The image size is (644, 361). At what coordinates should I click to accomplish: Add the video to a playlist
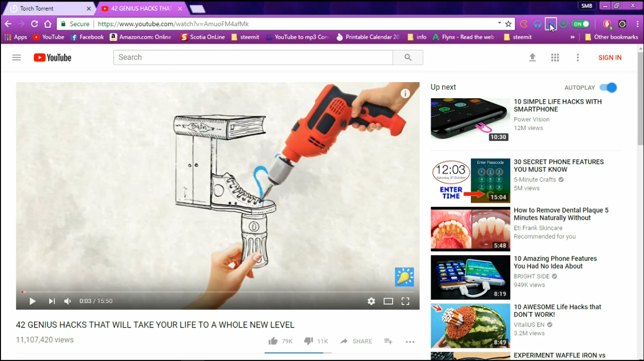pyautogui.click(x=388, y=341)
